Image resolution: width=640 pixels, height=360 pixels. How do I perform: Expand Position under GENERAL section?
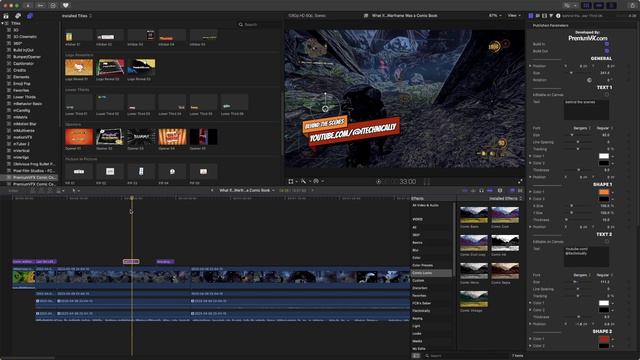point(530,66)
